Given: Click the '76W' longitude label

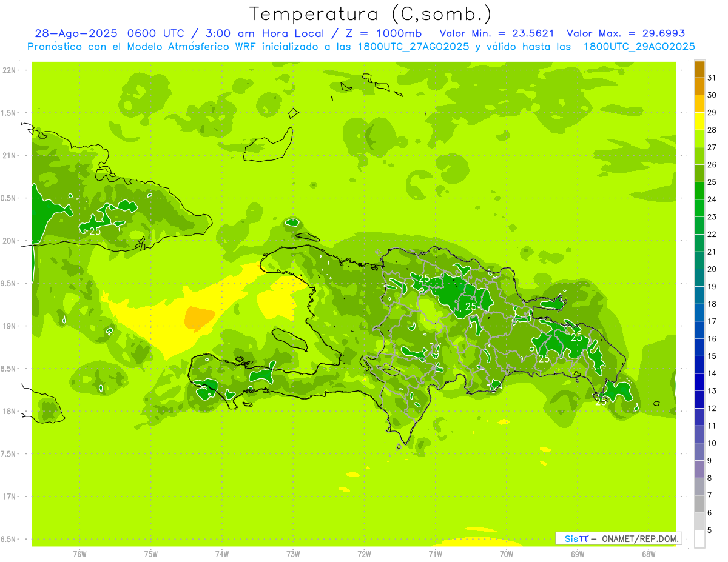Looking at the screenshot, I should pyautogui.click(x=79, y=554).
